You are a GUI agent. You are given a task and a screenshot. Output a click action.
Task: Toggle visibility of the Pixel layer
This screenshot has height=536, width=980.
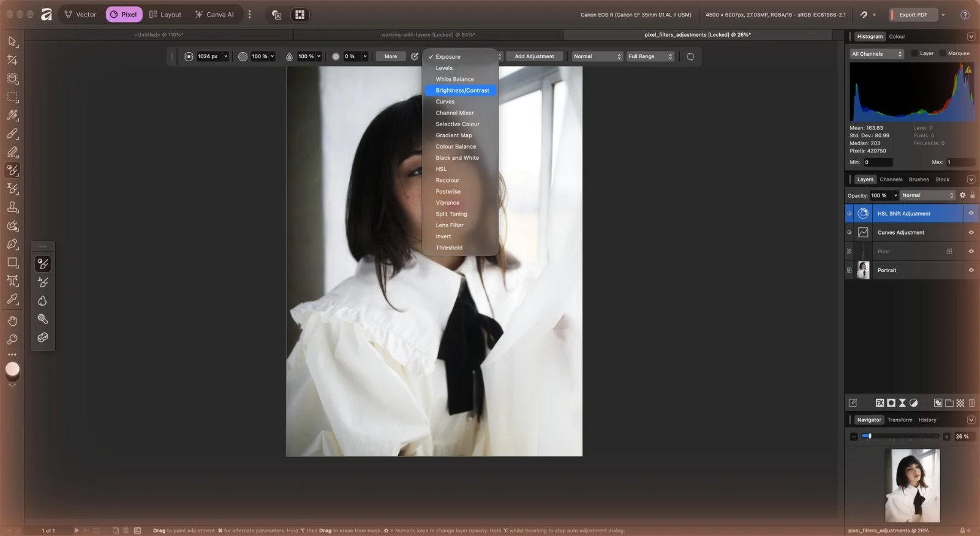pos(971,251)
